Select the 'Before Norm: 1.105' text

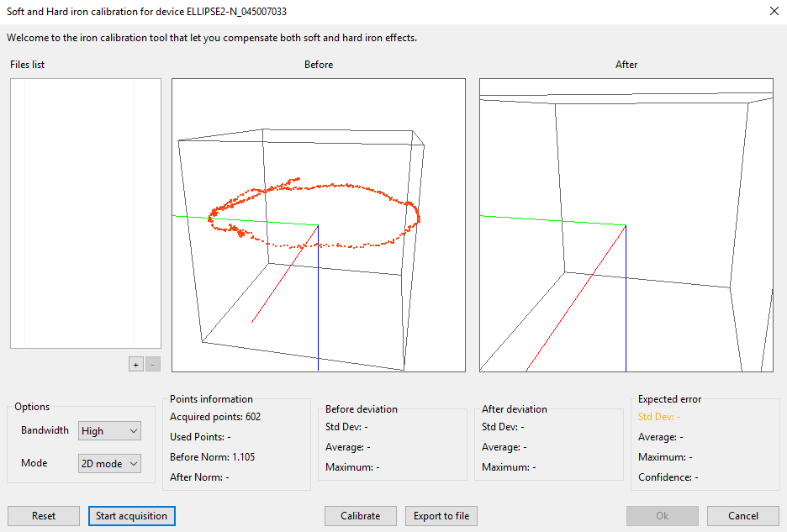point(213,456)
